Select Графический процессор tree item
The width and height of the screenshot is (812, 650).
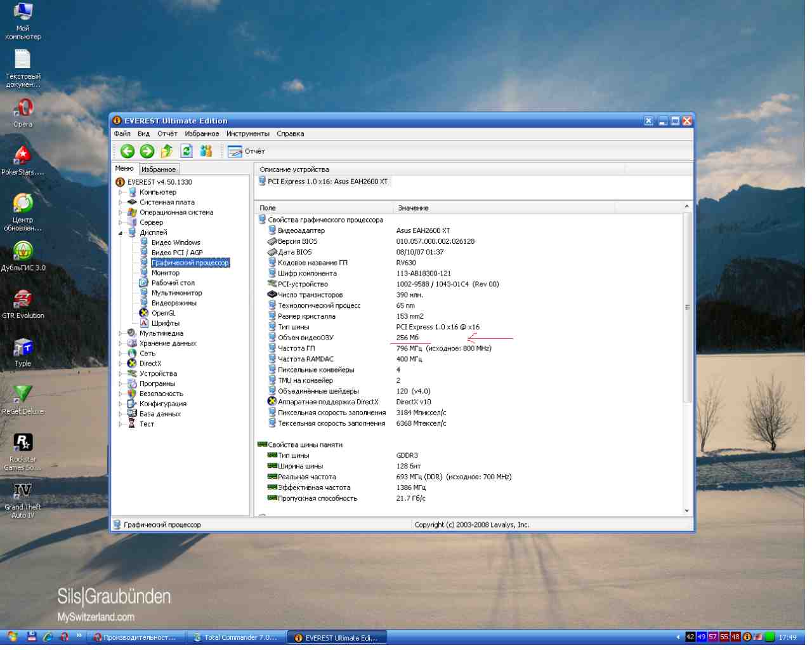pyautogui.click(x=190, y=263)
